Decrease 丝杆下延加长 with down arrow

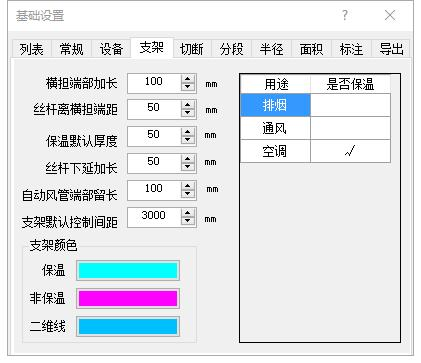tap(188, 167)
